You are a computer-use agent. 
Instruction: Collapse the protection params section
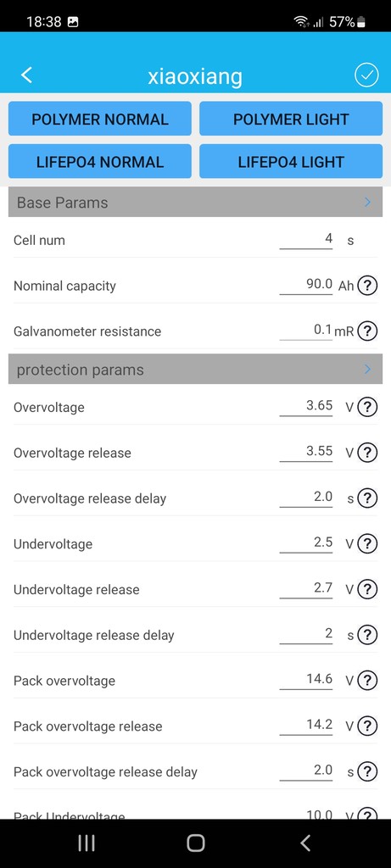(195, 370)
